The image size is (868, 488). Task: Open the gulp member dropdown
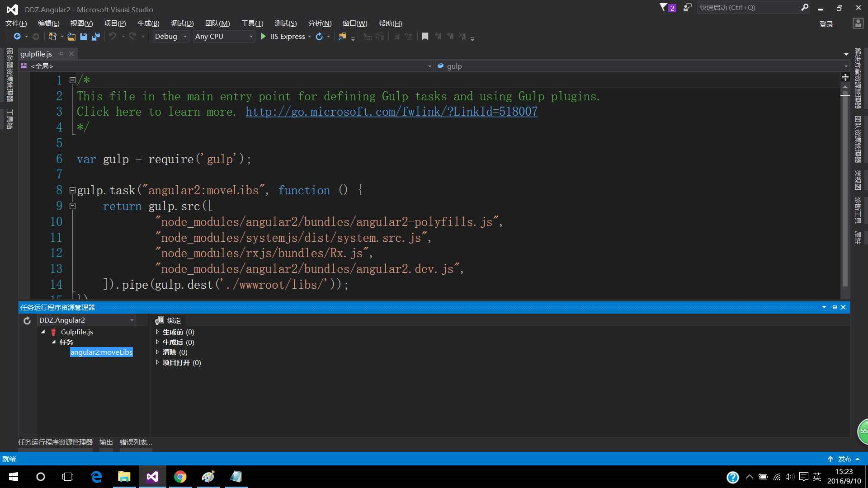pyautogui.click(x=642, y=66)
